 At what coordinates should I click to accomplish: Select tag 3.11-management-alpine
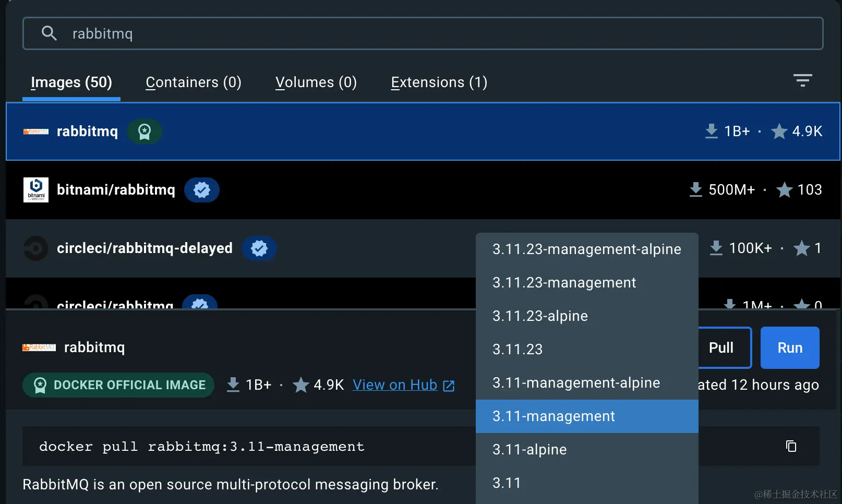pos(587,383)
